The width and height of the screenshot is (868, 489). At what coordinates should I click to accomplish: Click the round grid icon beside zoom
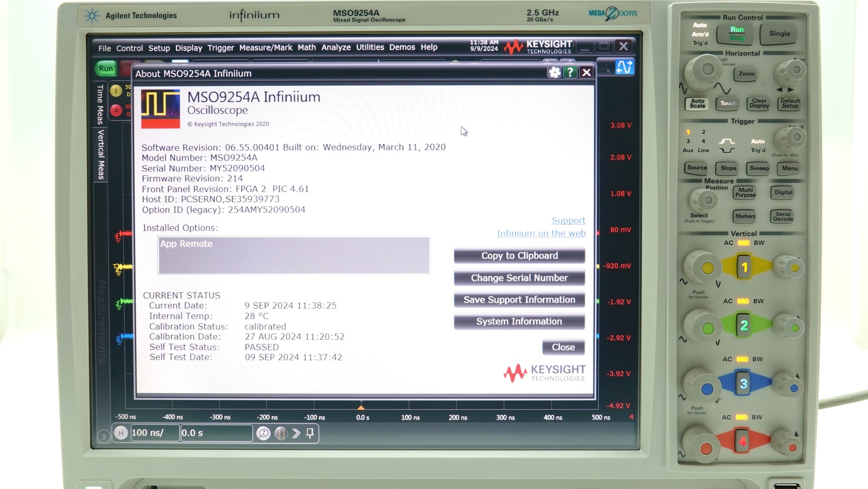pyautogui.click(x=280, y=433)
